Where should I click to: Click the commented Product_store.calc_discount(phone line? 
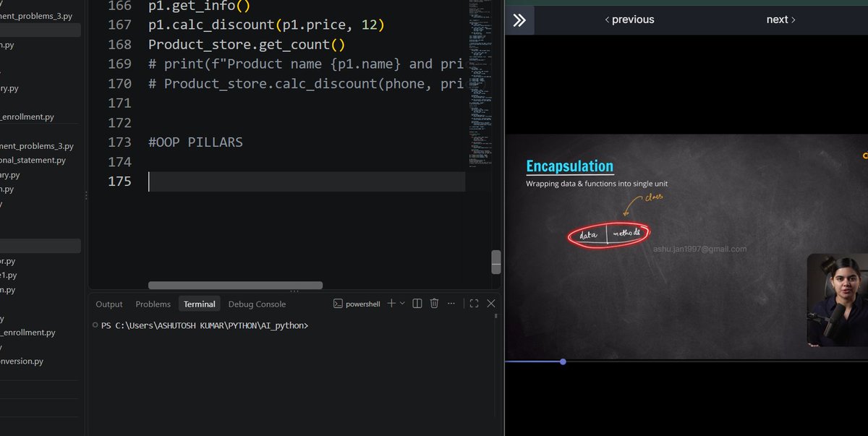click(306, 84)
